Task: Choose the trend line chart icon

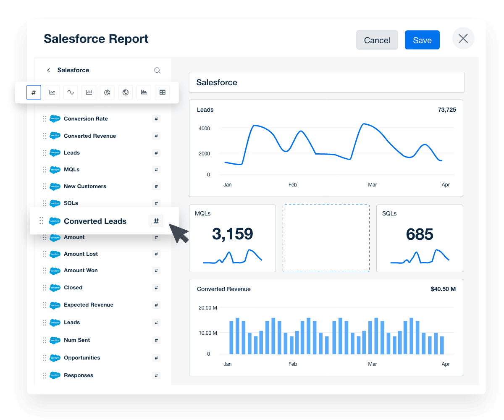Action: 52,92
